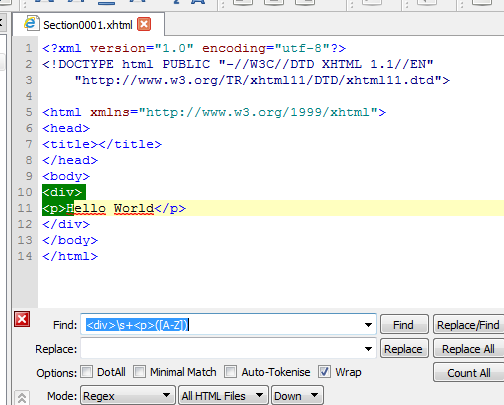Toggle the Auto-Tokenise checkbox
This screenshot has width=504, height=405.
pos(231,372)
